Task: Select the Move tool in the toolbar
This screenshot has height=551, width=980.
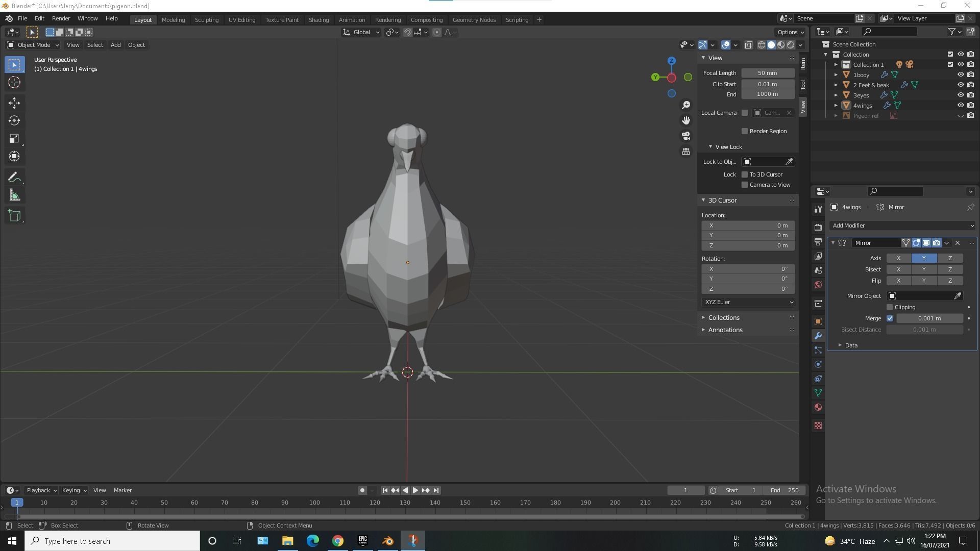Action: (14, 103)
